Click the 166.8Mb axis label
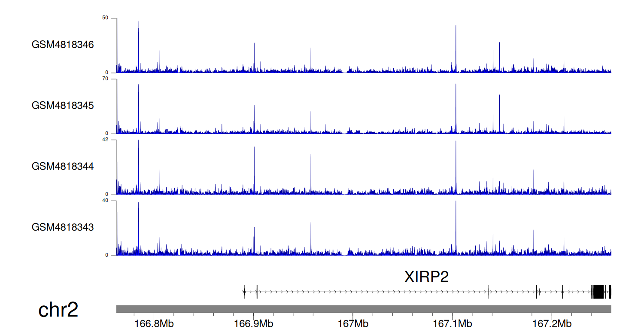Screen dimensions: 644x335 coord(154,323)
